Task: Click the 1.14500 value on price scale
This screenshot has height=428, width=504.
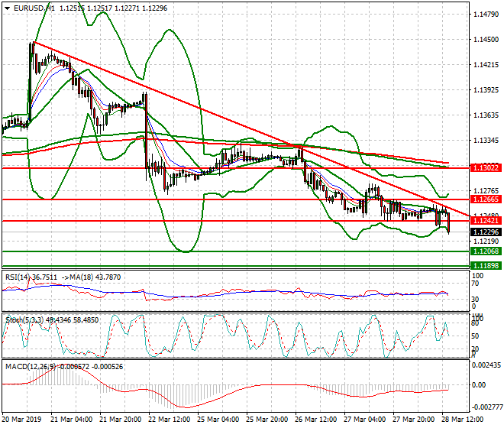Action: point(486,40)
